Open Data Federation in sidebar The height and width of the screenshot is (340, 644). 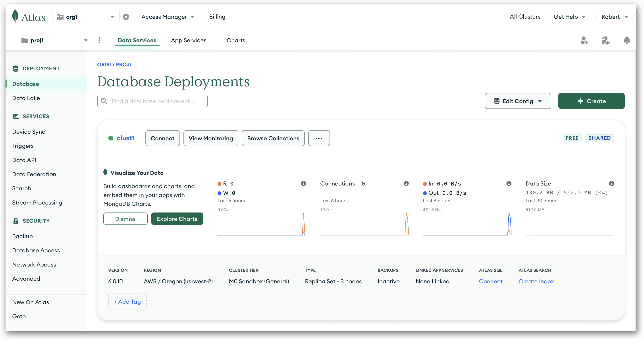click(34, 174)
